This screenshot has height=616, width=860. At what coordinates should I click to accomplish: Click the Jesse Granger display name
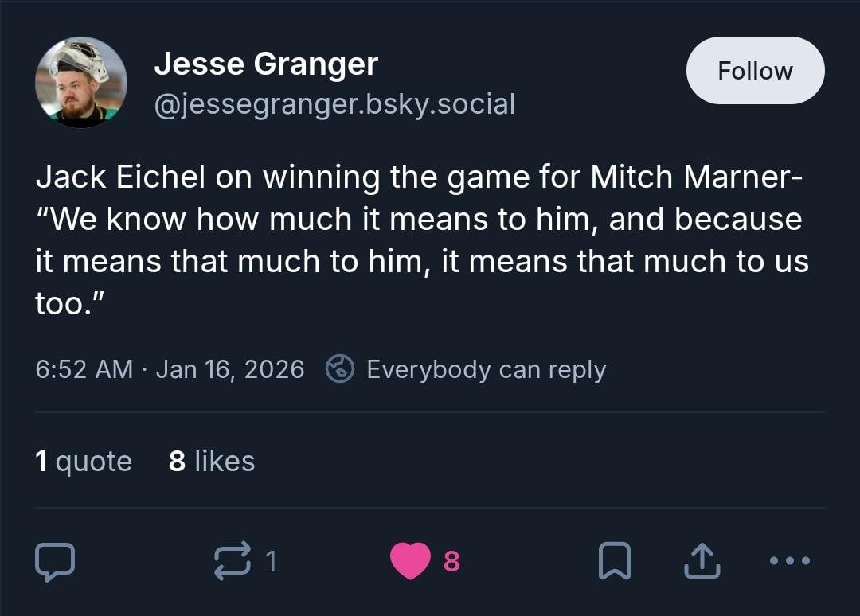[x=266, y=64]
